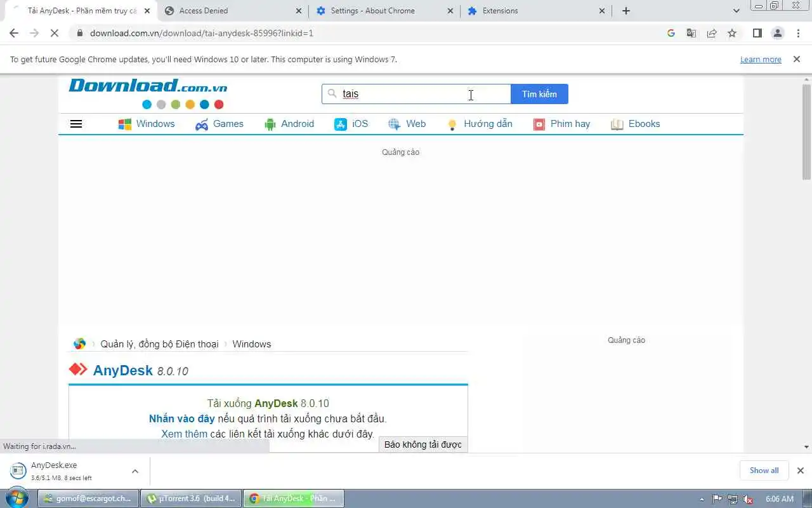Switch to the Extensions tab

pos(536,11)
